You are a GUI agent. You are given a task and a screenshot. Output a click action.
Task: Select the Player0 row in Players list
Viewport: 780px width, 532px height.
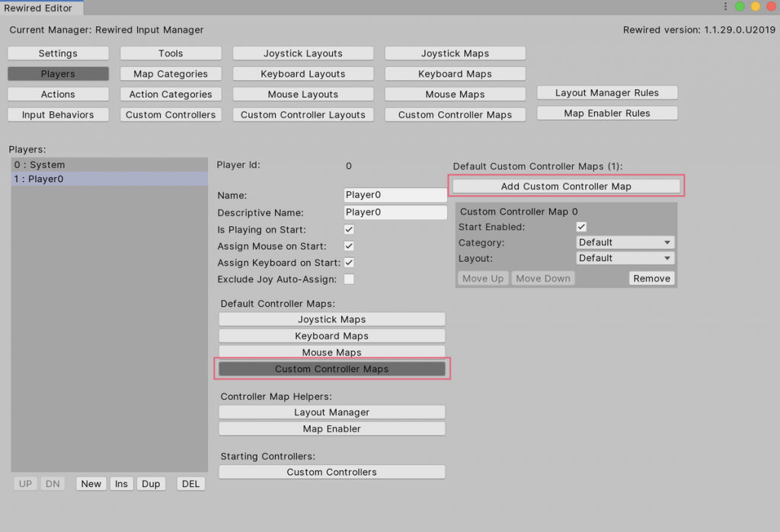(110, 179)
